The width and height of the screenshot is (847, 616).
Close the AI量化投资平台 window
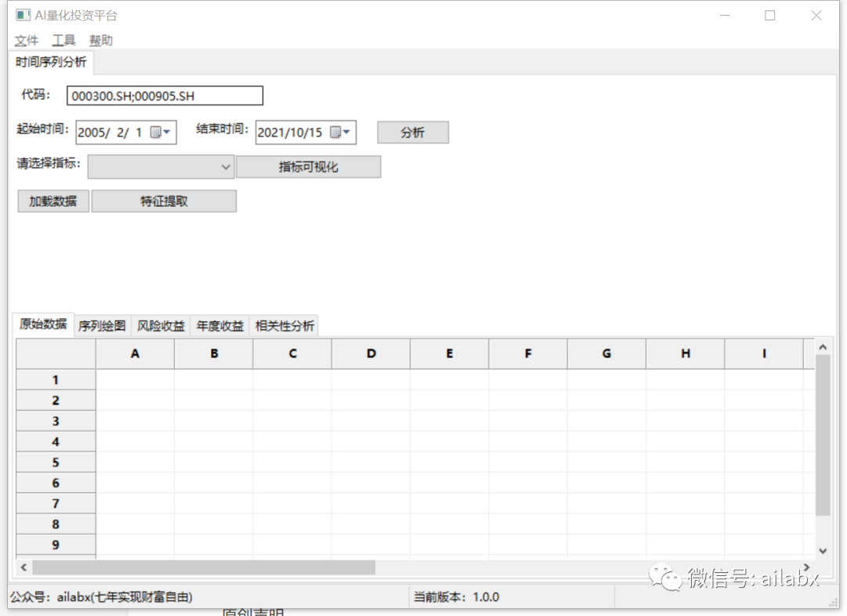[816, 16]
